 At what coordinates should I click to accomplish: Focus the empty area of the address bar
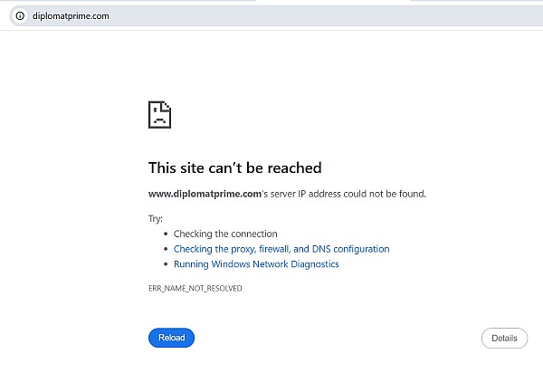[x=326, y=16]
